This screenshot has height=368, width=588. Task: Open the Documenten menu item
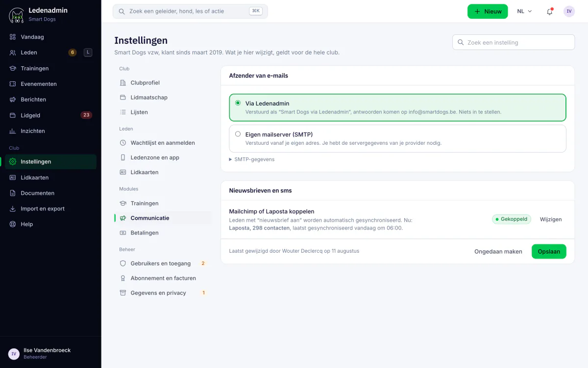coord(50,193)
